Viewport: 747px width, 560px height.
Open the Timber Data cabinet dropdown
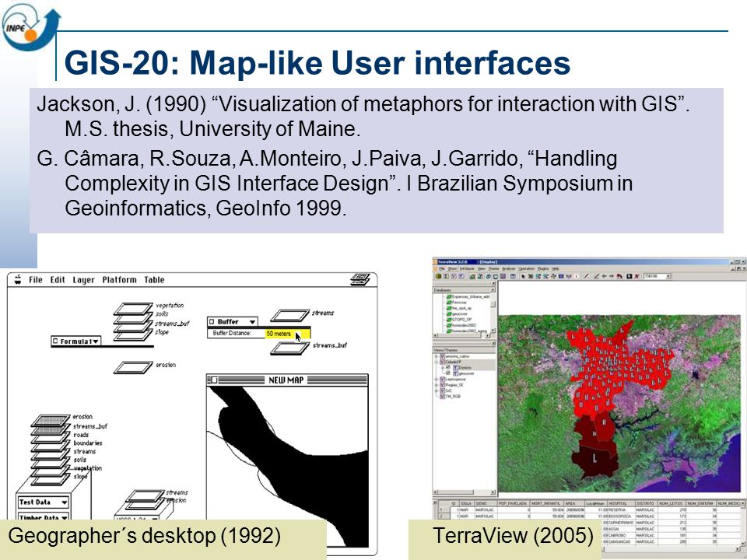click(x=65, y=517)
